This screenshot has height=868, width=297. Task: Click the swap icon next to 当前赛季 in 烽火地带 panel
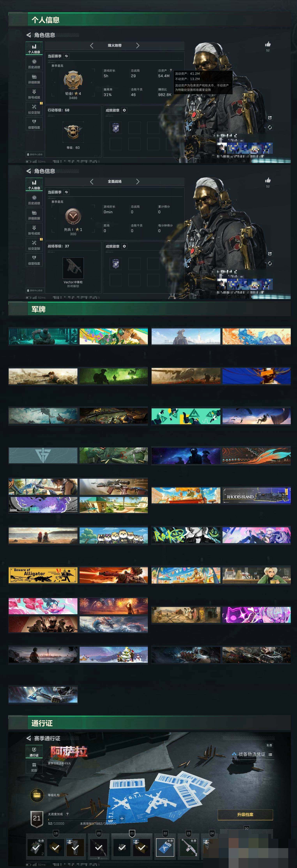[66, 56]
